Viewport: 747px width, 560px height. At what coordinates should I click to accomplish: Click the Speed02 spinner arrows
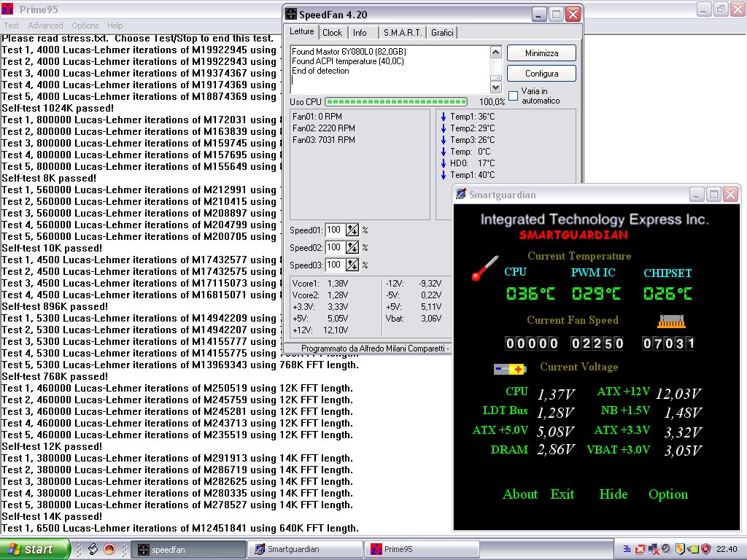click(x=352, y=248)
